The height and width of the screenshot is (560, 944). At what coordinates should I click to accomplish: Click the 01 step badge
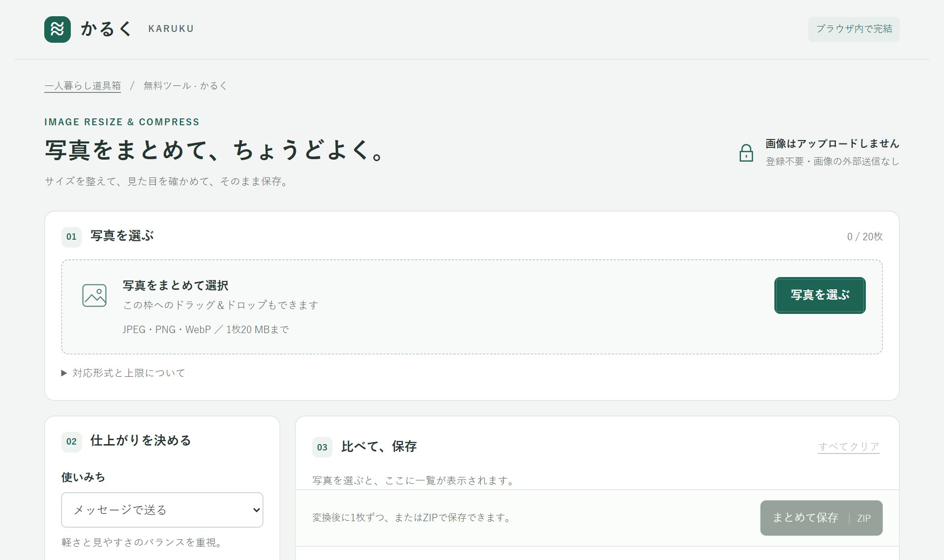click(x=71, y=237)
